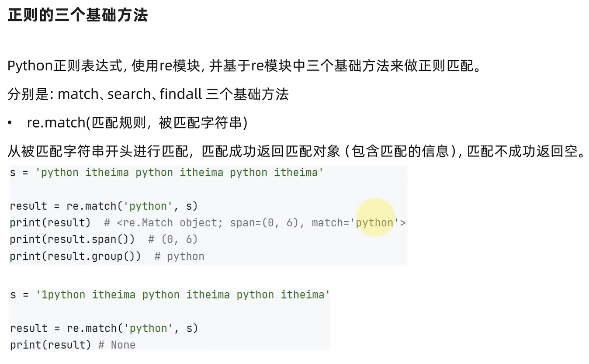Click the string starting with '1python itheima
The image size is (589, 364).
pos(183,295)
